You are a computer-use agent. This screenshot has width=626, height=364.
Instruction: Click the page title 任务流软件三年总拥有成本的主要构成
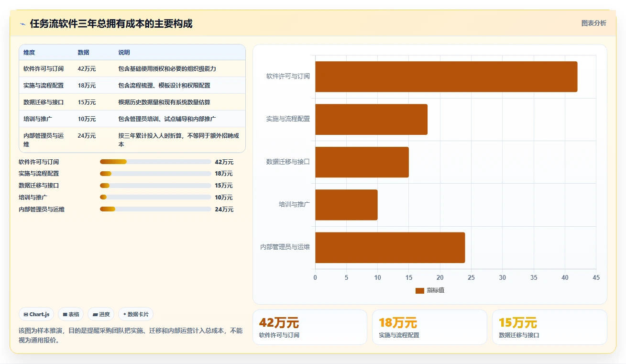tap(111, 24)
